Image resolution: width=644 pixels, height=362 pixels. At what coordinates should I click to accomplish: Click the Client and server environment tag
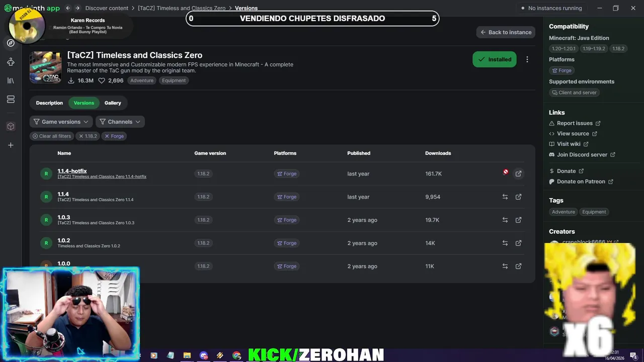pos(574,93)
